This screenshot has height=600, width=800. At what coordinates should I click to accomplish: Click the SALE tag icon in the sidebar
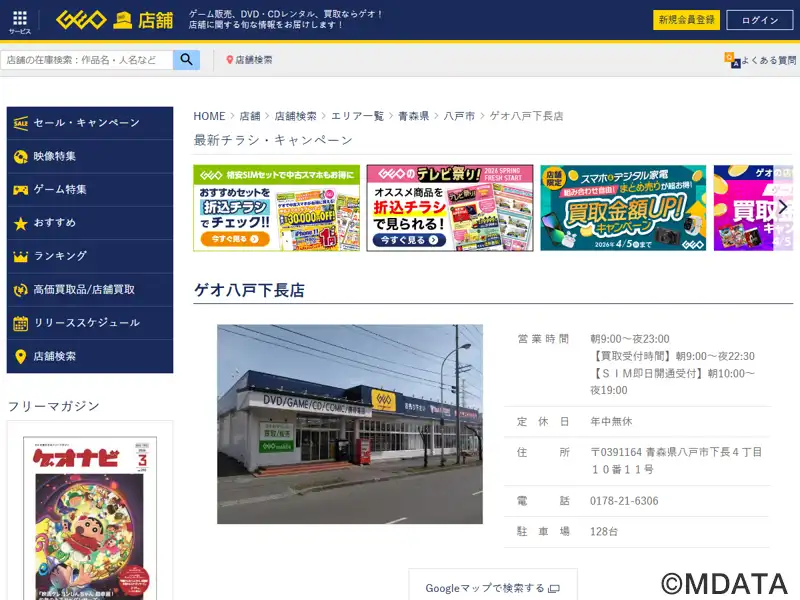[21, 123]
